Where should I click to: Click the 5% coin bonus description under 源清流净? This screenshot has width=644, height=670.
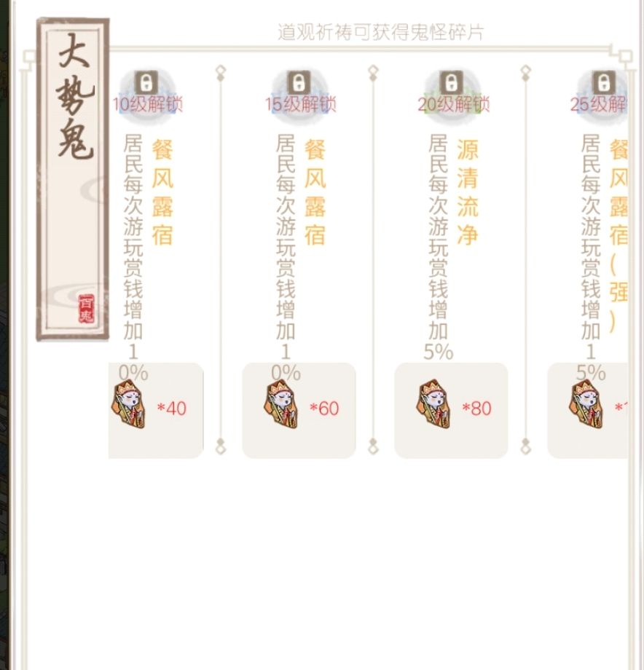(x=439, y=248)
